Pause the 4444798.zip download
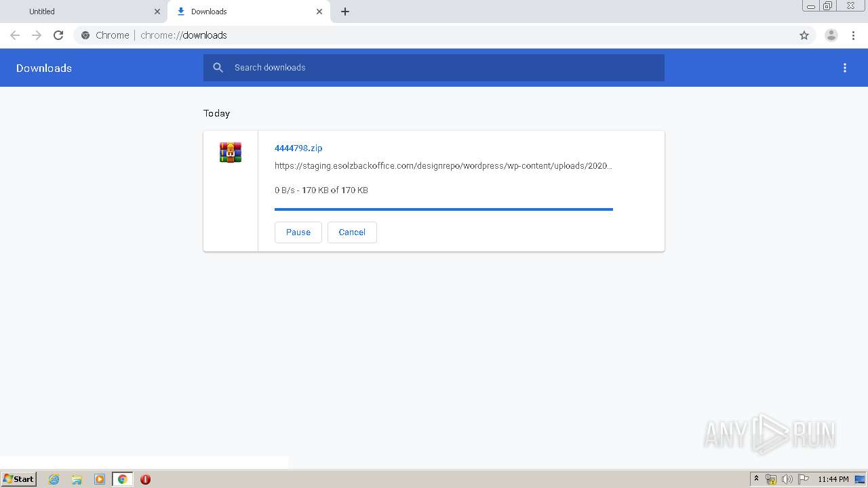The image size is (868, 488). (298, 232)
